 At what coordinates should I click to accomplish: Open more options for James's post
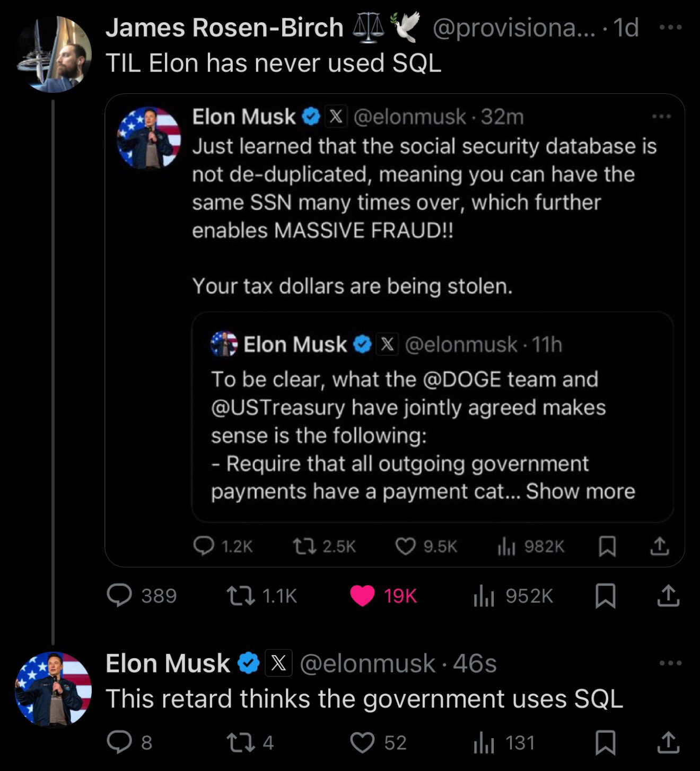pyautogui.click(x=670, y=27)
